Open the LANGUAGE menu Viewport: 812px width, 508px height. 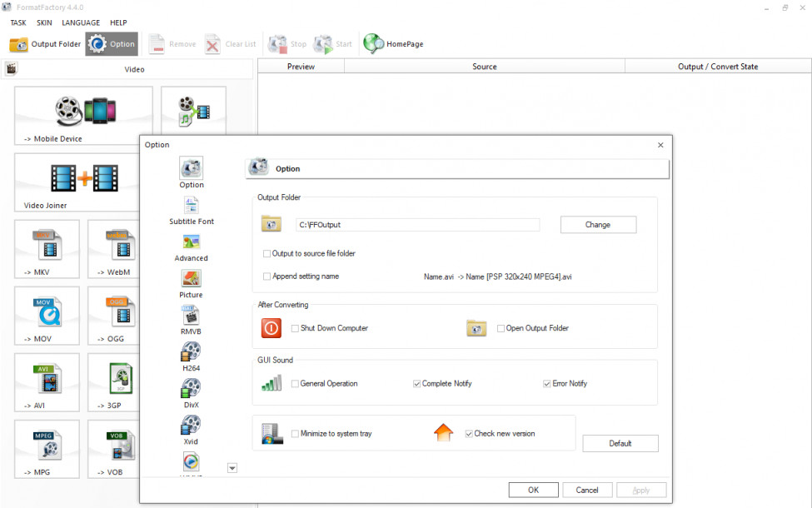pos(81,22)
